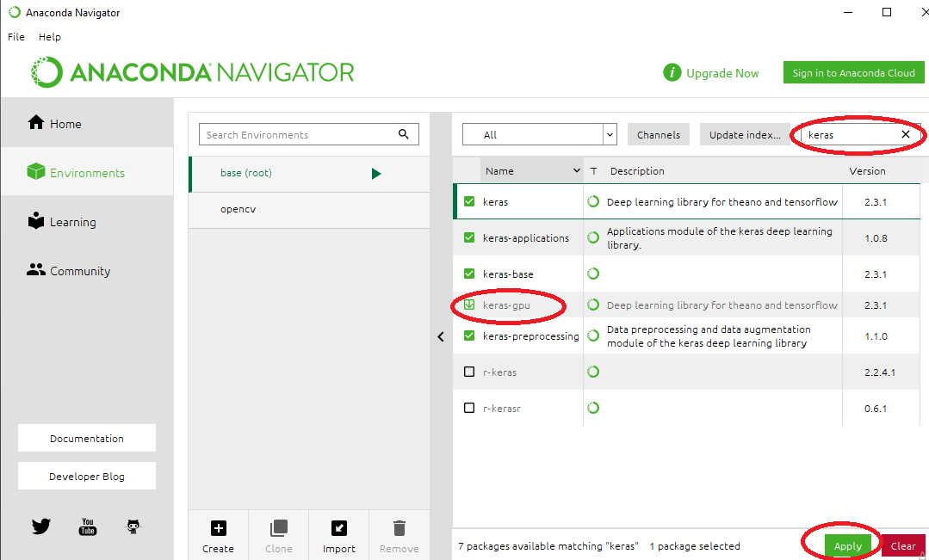Click the Clone environment icon
The width and height of the screenshot is (929, 560).
click(278, 528)
